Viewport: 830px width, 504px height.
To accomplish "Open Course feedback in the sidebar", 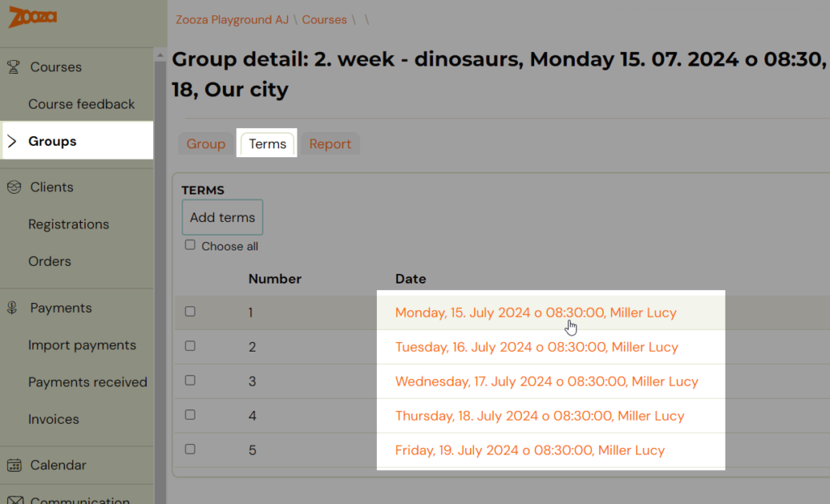I will pyautogui.click(x=82, y=105).
